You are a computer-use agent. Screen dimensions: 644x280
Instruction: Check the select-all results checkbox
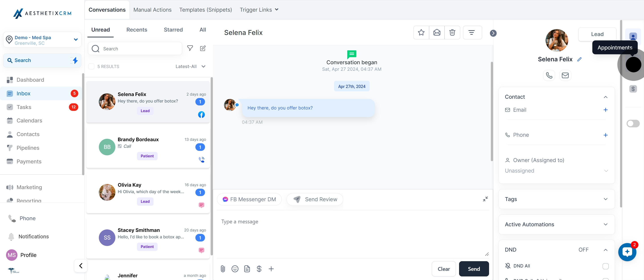[91, 66]
